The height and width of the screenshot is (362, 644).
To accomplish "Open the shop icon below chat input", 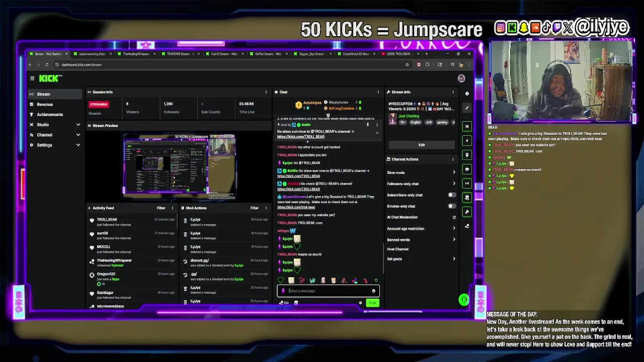I will coord(296,303).
